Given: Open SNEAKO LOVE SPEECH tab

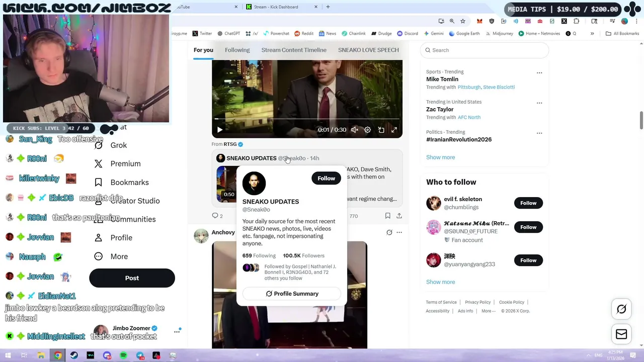Looking at the screenshot, I should tap(368, 50).
